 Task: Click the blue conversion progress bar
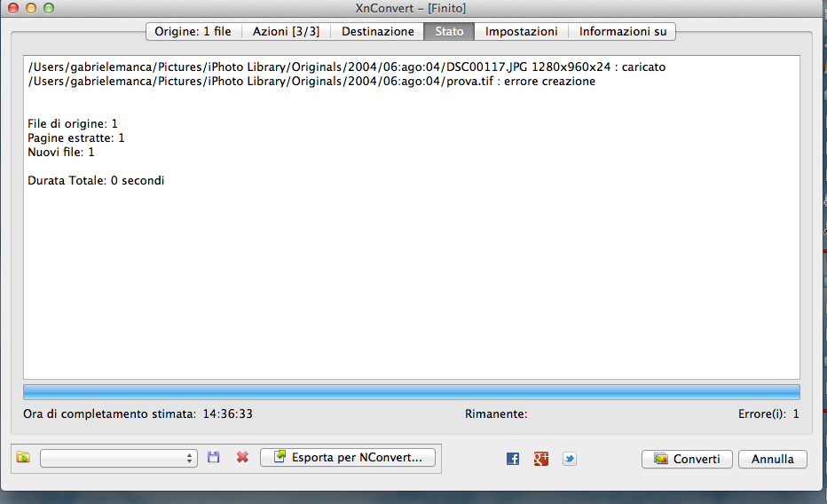(412, 391)
